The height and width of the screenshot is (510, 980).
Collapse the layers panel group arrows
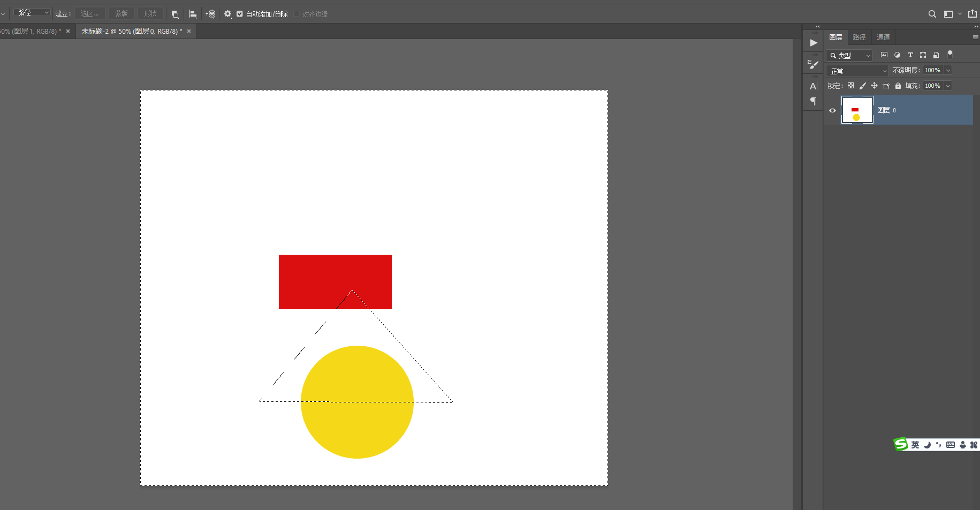pyautogui.click(x=976, y=26)
